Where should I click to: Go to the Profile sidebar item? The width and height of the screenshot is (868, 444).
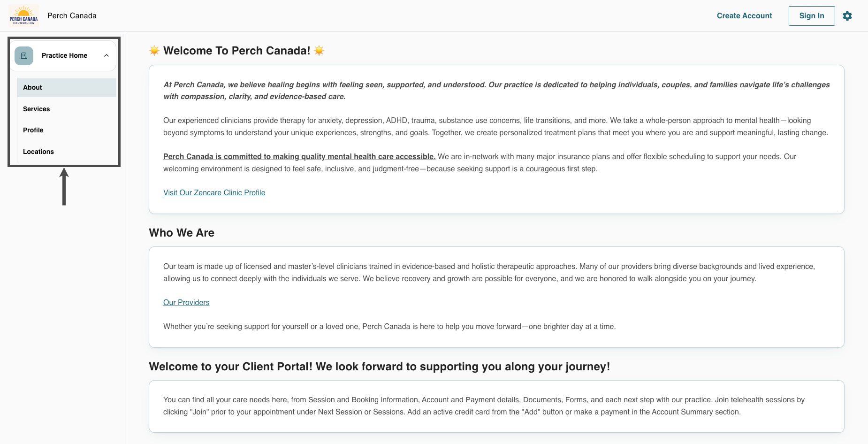[67, 130]
